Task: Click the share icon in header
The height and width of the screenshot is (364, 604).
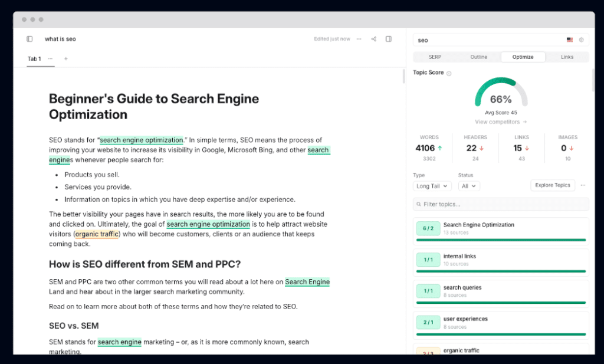Action: tap(373, 39)
